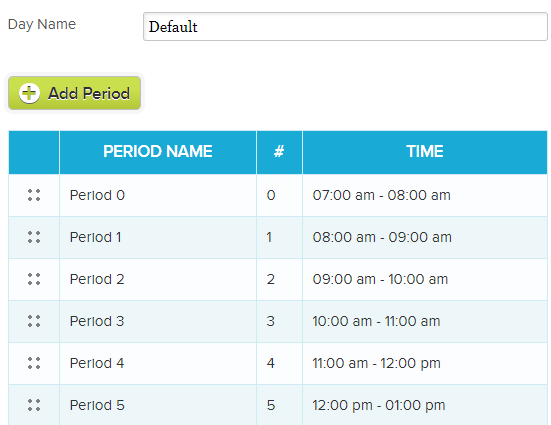Click into the Day Name input field
Screen dimensions: 551x425
[x=345, y=27]
